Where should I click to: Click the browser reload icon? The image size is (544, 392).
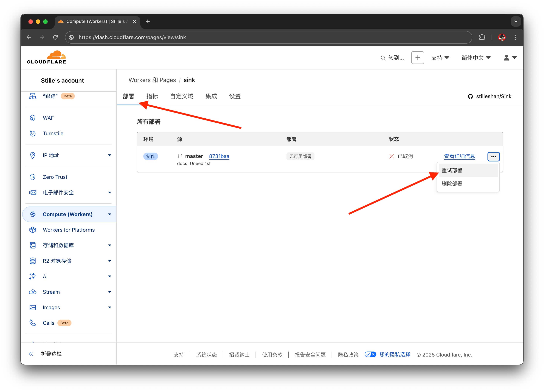[x=55, y=37]
